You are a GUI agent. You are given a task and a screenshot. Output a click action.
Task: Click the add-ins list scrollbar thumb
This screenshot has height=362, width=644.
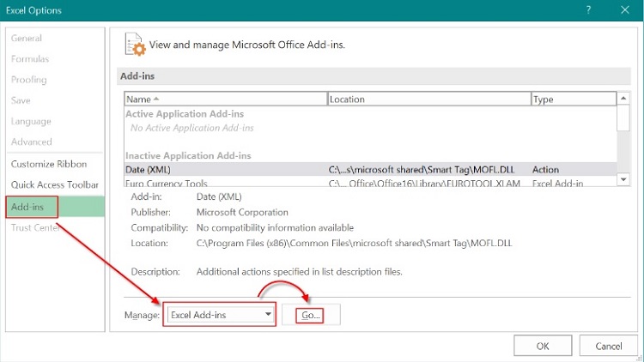[623, 118]
